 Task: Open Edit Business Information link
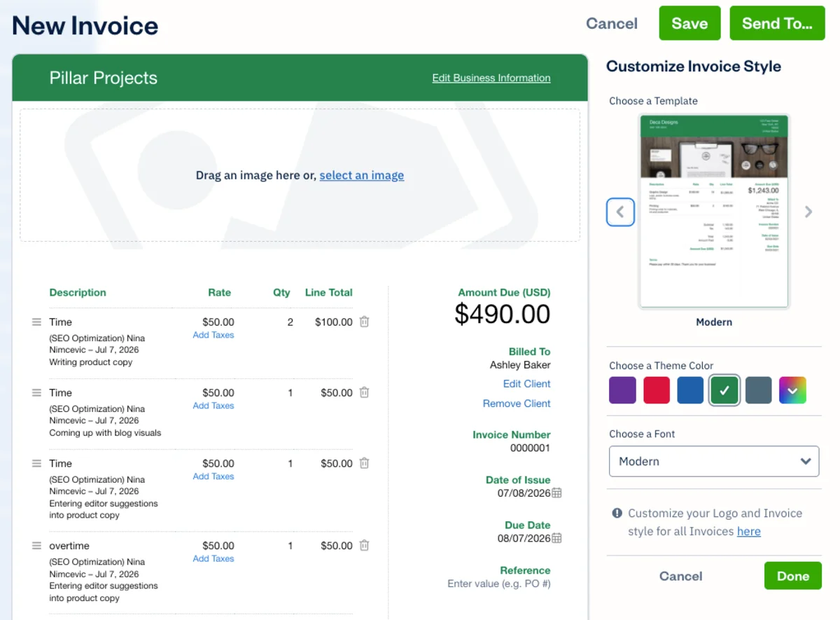tap(491, 78)
